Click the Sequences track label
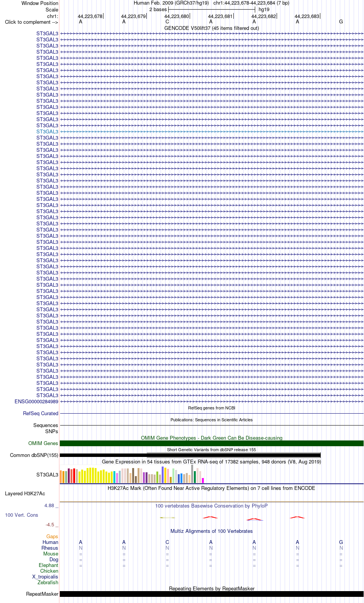The height and width of the screenshot is (603, 364). click(46, 425)
